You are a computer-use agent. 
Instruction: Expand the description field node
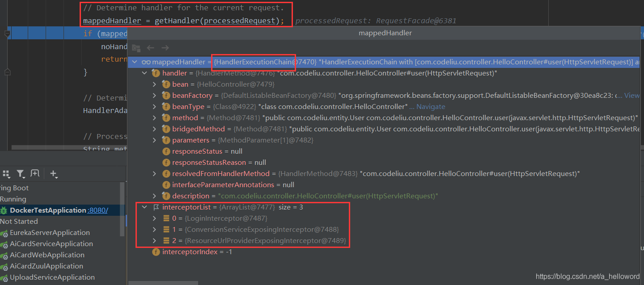click(154, 196)
